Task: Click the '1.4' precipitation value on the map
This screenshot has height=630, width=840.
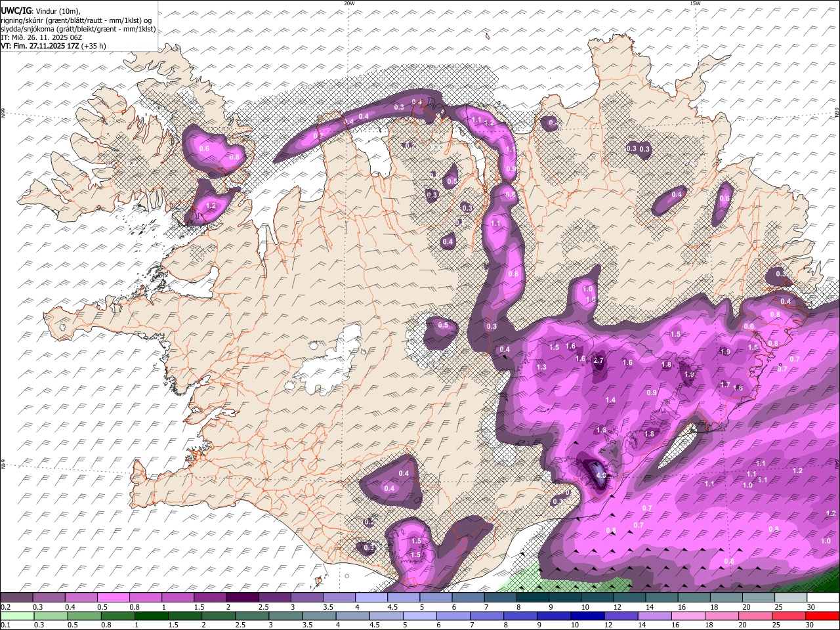Action: [610, 400]
